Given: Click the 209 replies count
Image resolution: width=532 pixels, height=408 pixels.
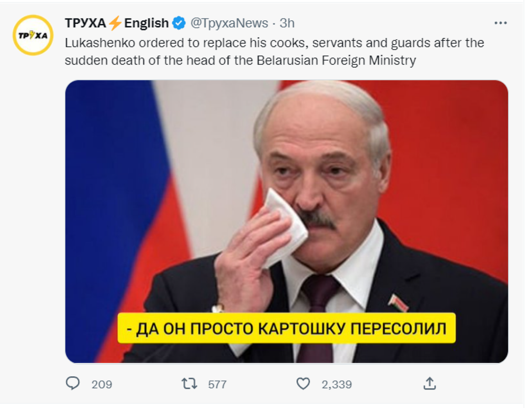Looking at the screenshot, I should coord(102,385).
